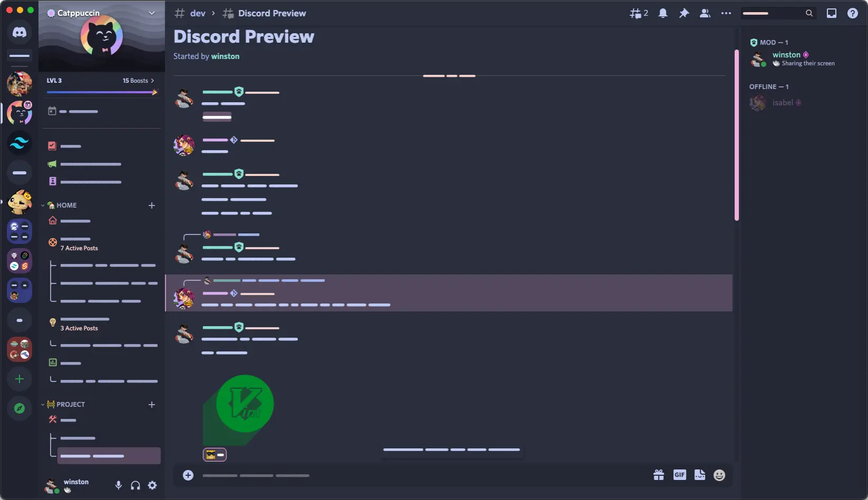Open pinned messages pin icon

684,13
